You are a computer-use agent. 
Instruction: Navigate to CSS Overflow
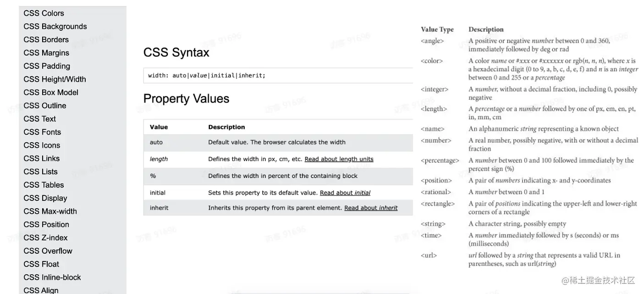click(x=48, y=251)
